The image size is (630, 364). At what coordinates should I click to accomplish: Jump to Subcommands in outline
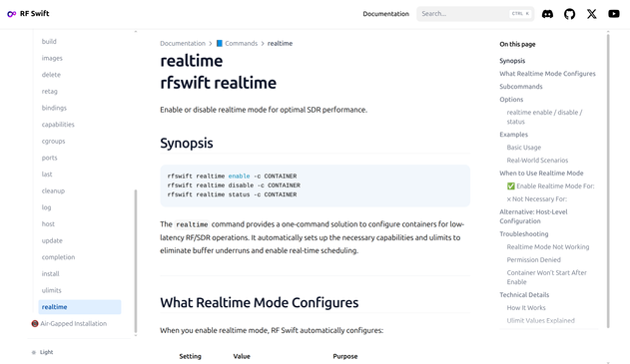[x=521, y=87]
